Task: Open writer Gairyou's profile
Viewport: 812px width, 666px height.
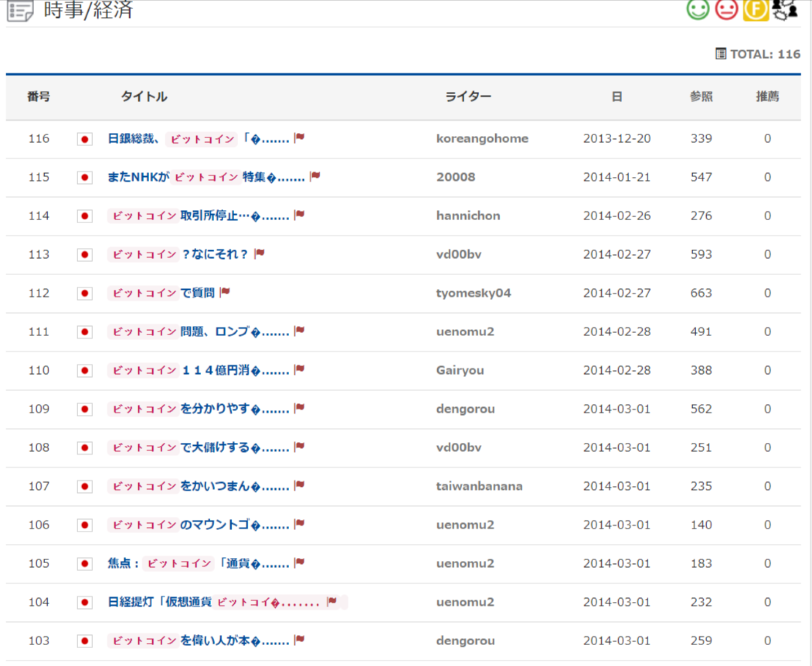Action: click(460, 370)
